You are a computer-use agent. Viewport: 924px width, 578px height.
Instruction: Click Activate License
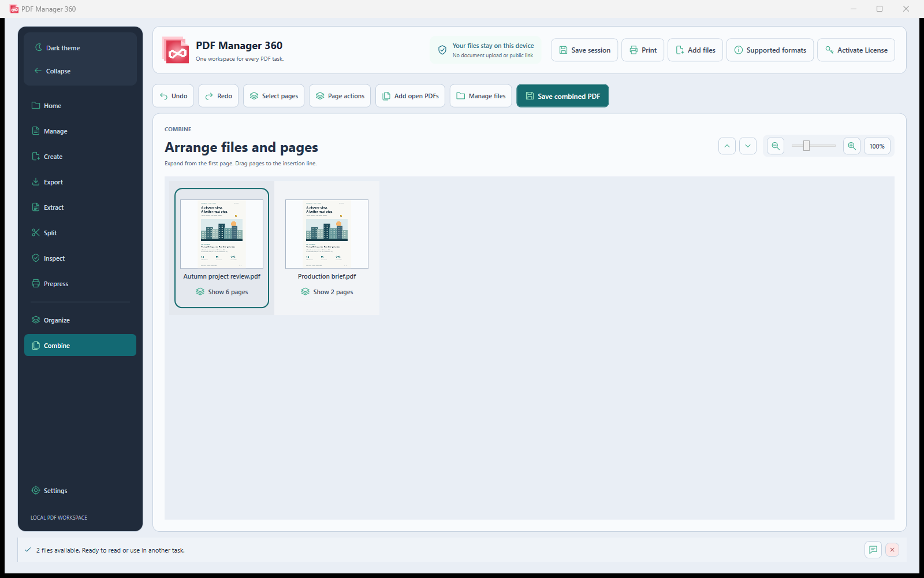click(856, 50)
